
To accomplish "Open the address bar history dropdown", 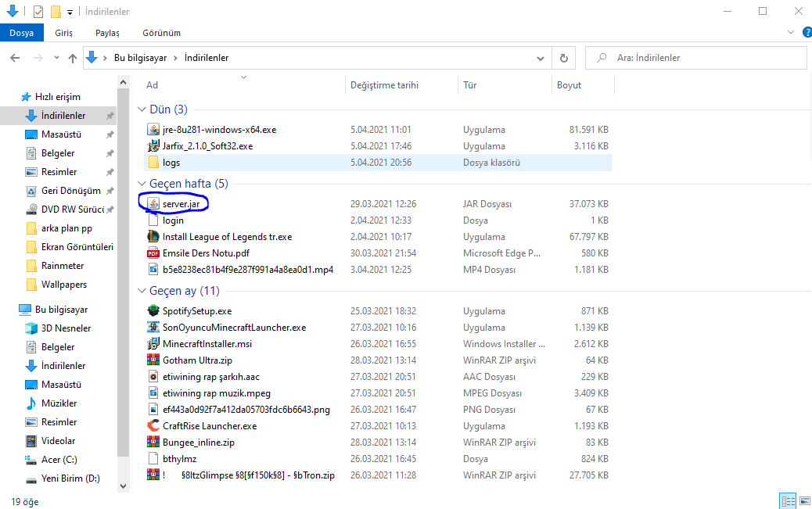I will click(541, 58).
